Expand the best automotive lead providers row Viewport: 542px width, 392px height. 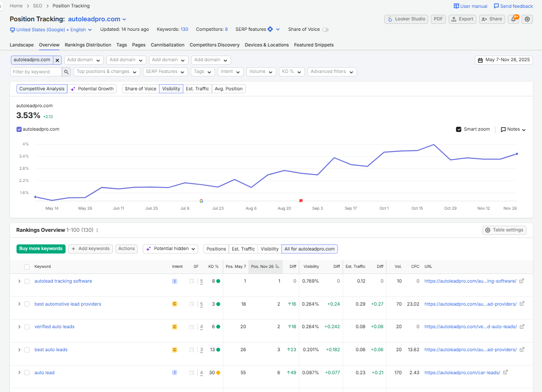click(x=19, y=304)
